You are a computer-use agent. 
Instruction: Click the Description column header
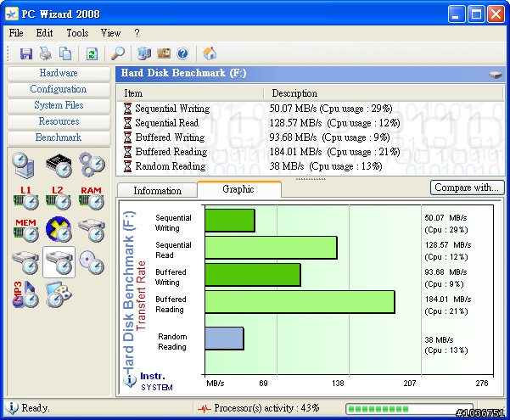(x=384, y=93)
